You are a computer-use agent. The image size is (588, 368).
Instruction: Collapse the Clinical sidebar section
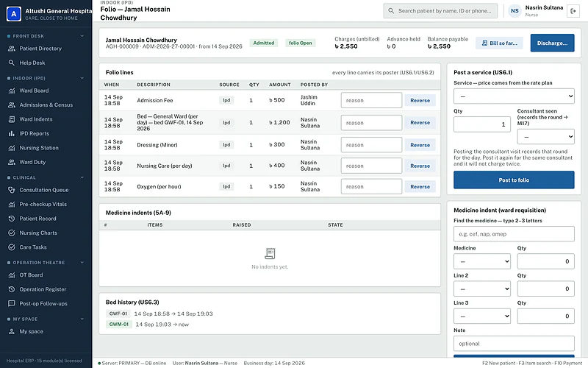point(82,177)
